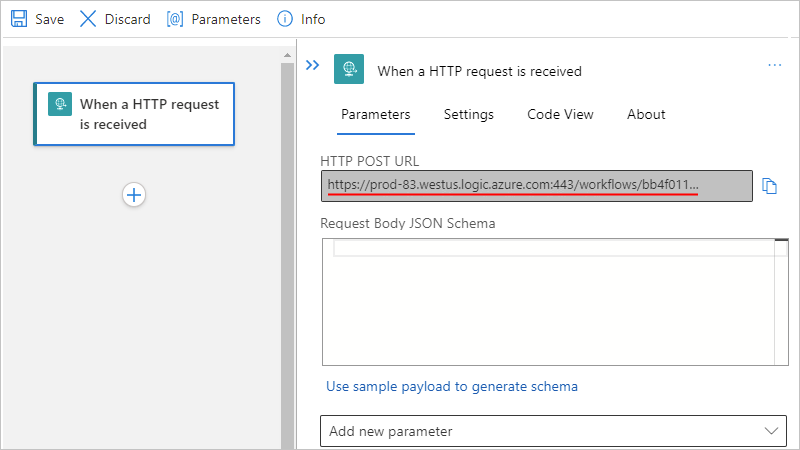Click the HTTP POST URL field

tap(536, 185)
